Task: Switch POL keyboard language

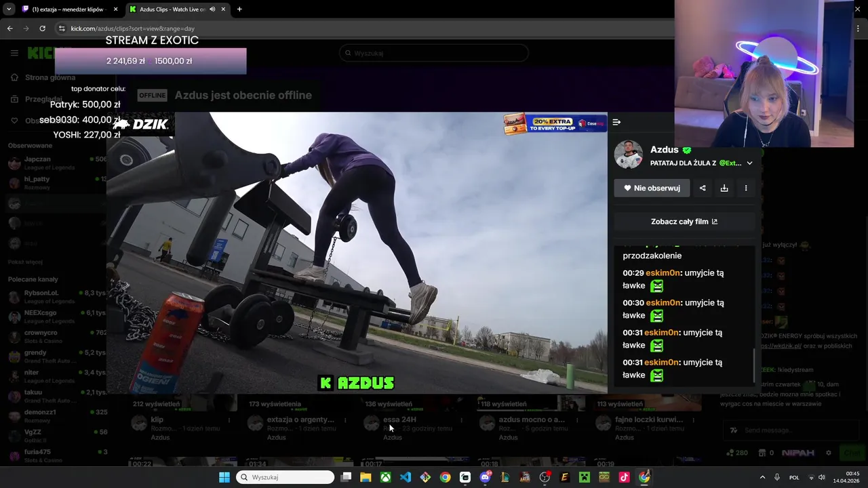Action: coord(794,477)
